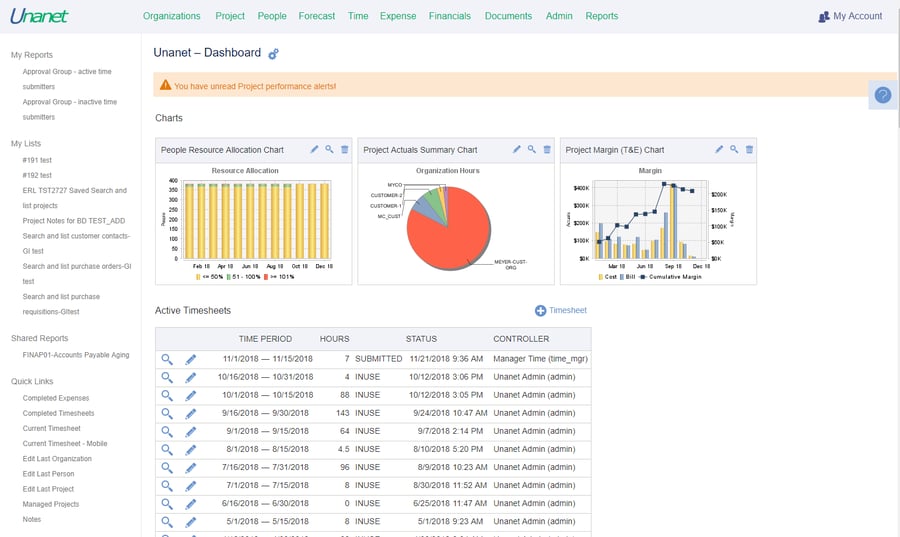Select the SUBMITTED status cell
This screenshot has width=900, height=537.
(378, 359)
